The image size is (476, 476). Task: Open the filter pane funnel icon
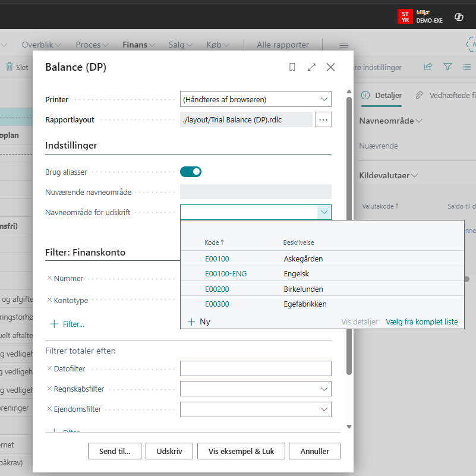447,67
